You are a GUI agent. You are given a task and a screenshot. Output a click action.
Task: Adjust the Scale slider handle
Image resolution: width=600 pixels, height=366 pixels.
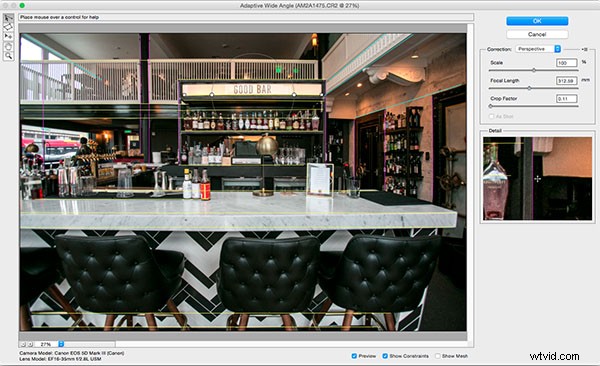point(534,70)
